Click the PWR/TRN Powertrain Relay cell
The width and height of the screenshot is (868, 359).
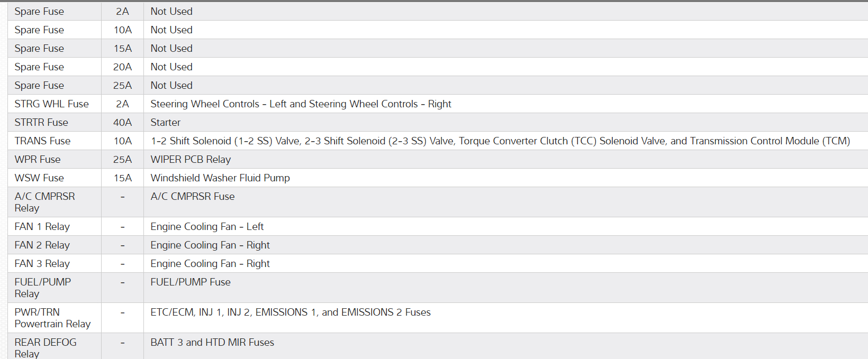52,318
